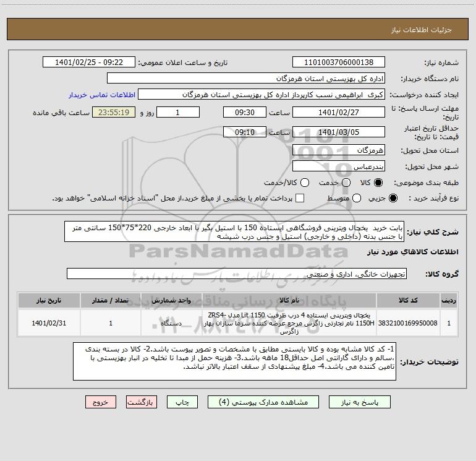Select the کالا radio button

[x=378, y=183]
